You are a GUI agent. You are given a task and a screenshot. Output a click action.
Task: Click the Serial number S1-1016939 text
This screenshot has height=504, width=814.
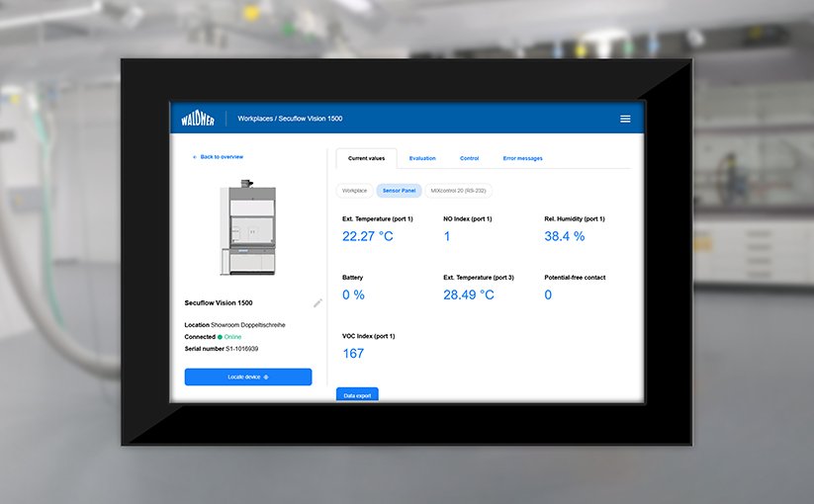click(222, 349)
